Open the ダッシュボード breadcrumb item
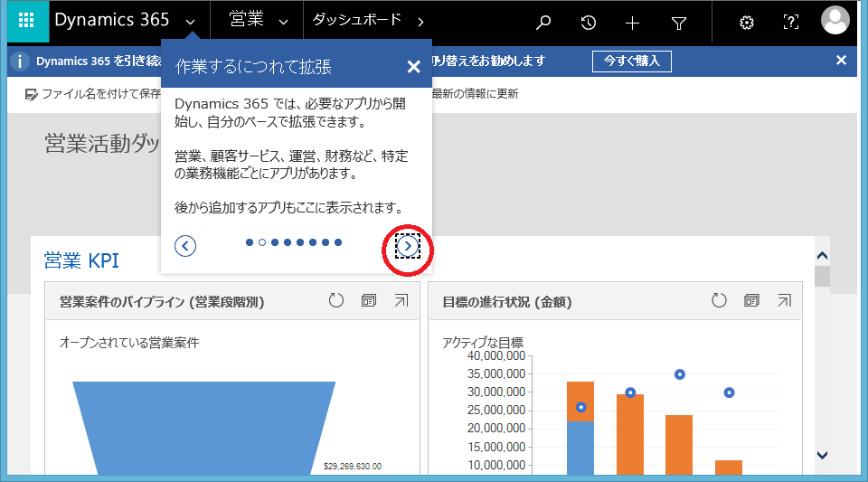This screenshot has width=868, height=482. point(357,20)
